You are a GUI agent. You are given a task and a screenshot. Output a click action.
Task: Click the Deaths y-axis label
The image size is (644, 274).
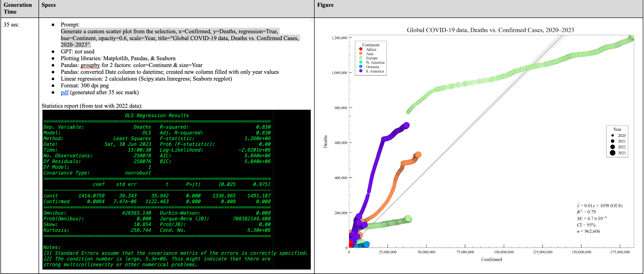coord(325,142)
